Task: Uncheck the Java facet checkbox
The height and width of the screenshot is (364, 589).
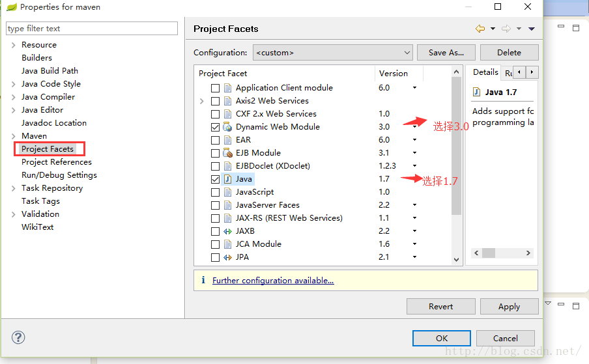Action: click(x=215, y=179)
